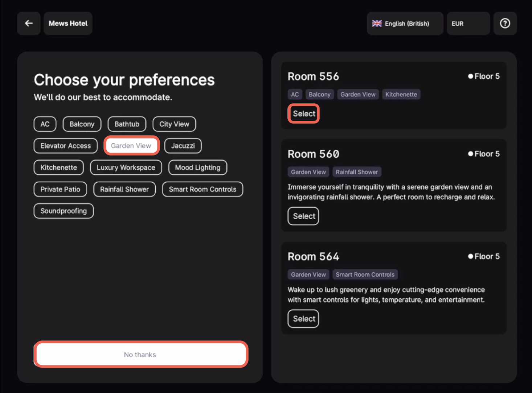Select Room 564
The width and height of the screenshot is (532, 393).
coord(303,319)
